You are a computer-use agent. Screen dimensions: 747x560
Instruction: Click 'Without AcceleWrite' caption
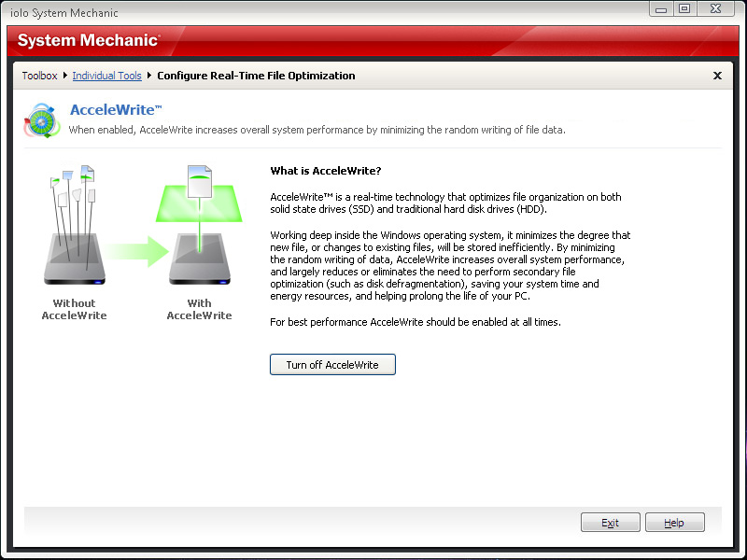click(75, 309)
